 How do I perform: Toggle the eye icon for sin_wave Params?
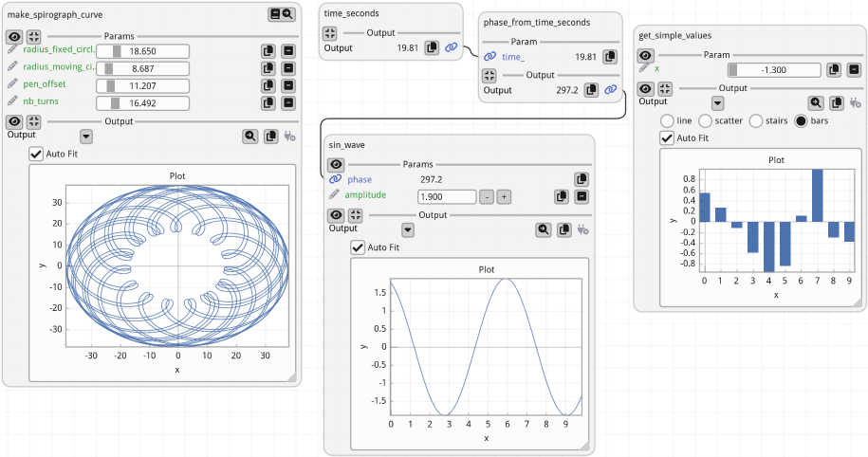pyautogui.click(x=335, y=165)
